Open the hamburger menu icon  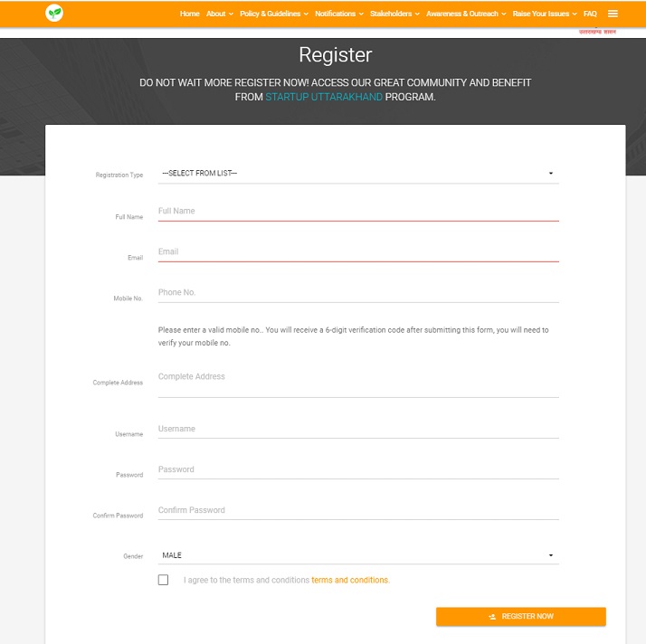[x=613, y=14]
